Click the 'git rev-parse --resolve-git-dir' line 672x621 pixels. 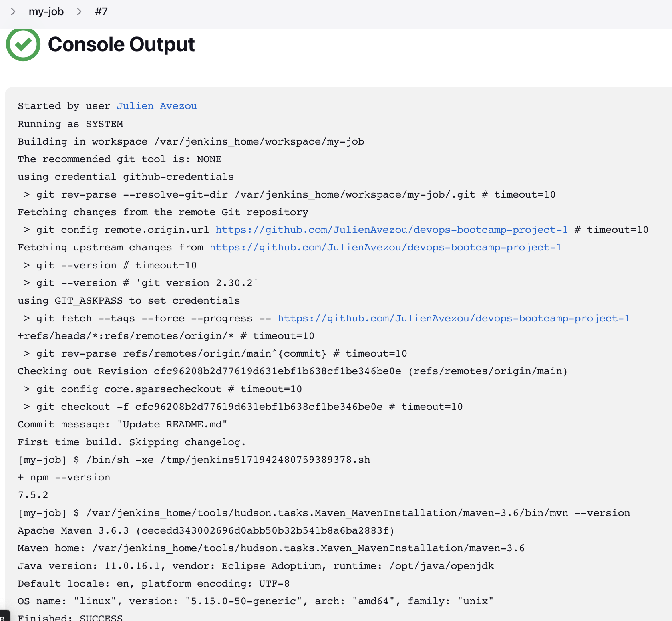coord(290,195)
